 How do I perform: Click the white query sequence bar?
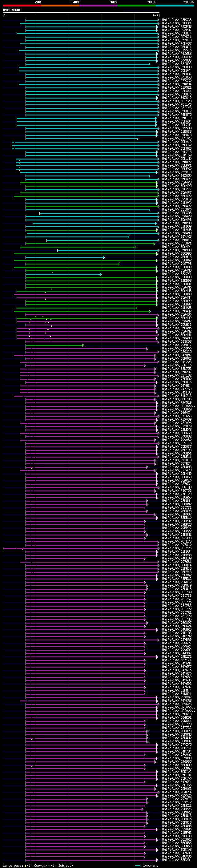pos(81,12)
